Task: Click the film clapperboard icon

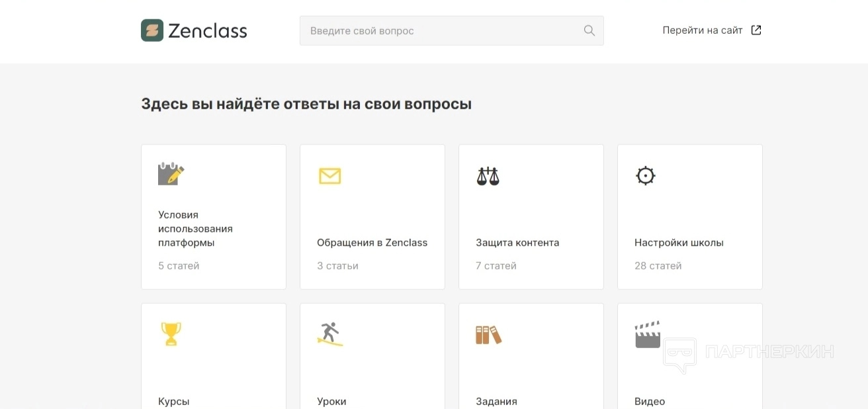Action: click(x=648, y=334)
